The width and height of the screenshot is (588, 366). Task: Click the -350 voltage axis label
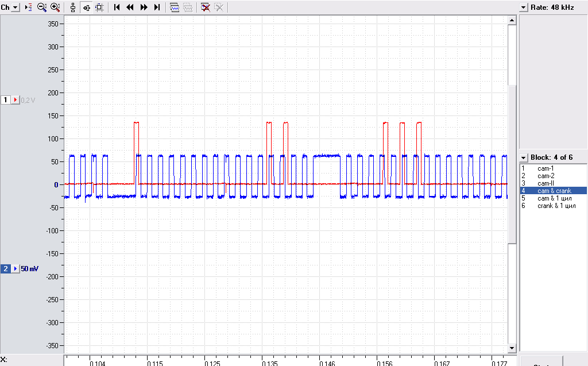52,345
